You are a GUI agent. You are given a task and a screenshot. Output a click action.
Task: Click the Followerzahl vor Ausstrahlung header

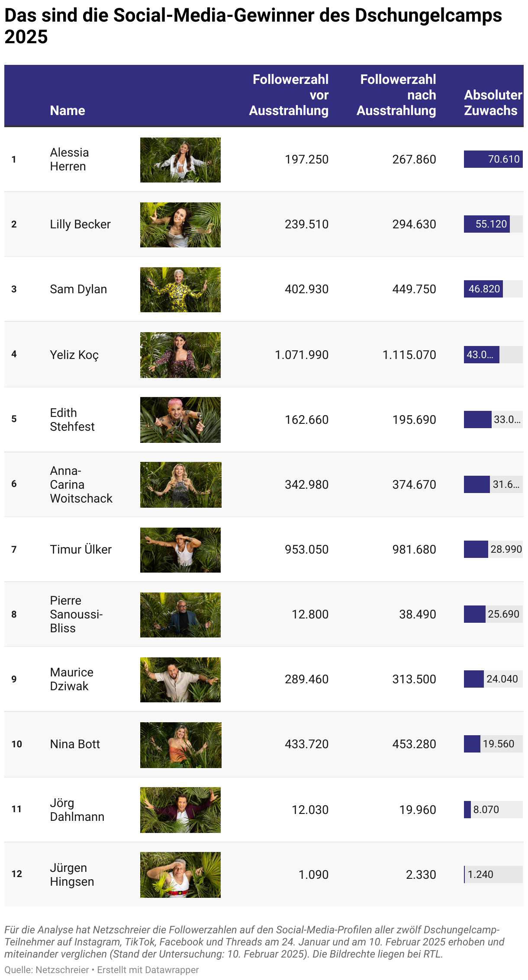(289, 95)
